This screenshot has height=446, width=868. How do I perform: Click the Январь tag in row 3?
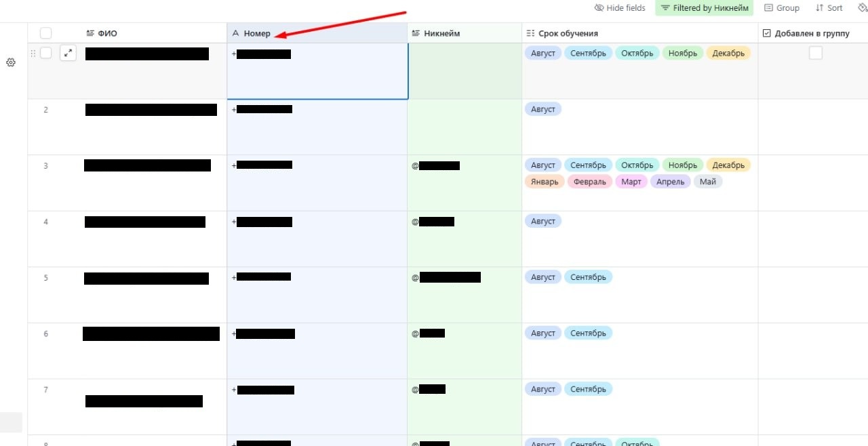pyautogui.click(x=545, y=182)
